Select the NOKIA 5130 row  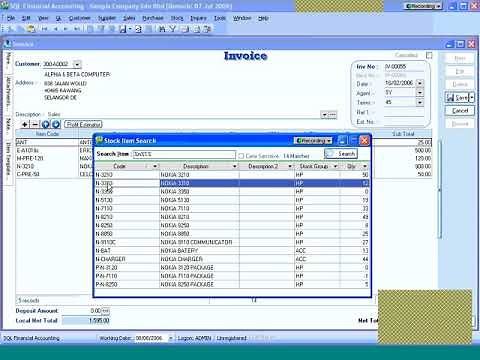pyautogui.click(x=232, y=200)
